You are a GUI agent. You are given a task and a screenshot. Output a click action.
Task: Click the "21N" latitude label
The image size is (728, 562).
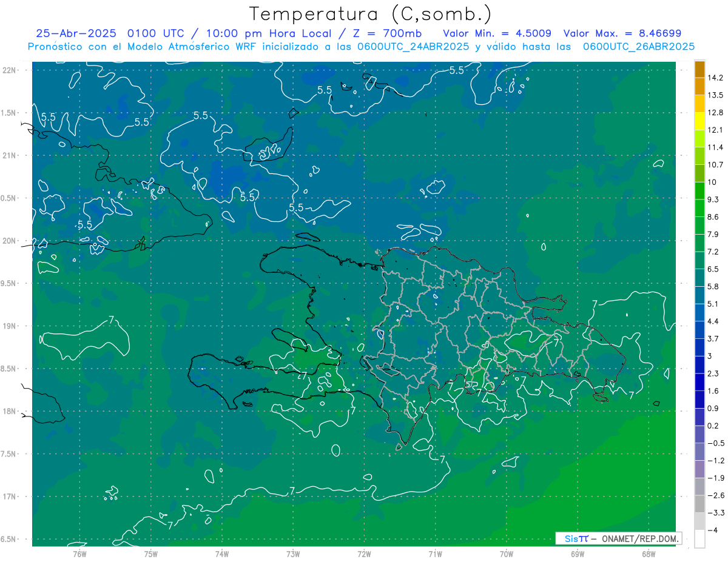pos(10,155)
